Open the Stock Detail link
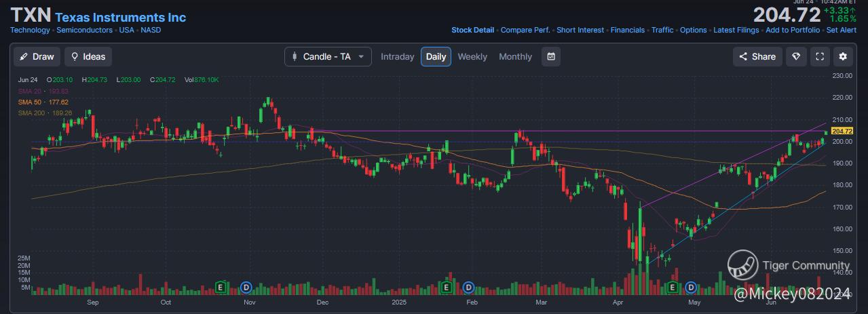Screen dimensions: 868x314 473,31
